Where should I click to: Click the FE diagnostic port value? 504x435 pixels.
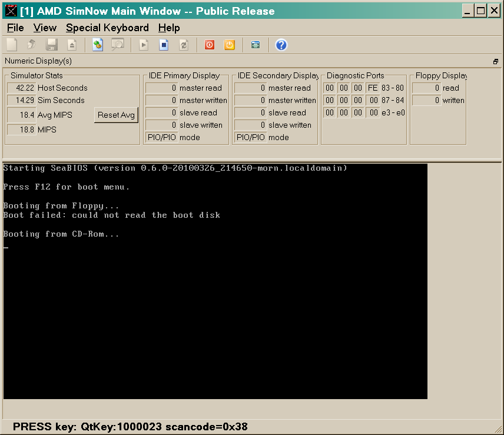click(373, 88)
